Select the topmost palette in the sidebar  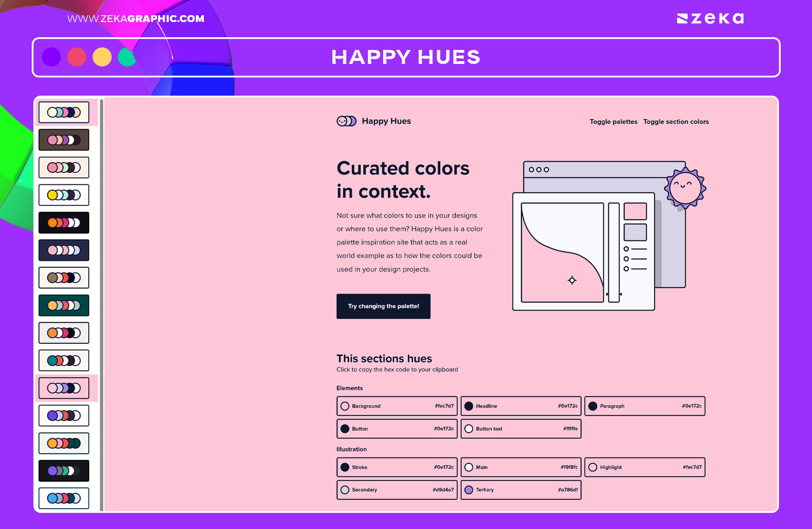(63, 112)
